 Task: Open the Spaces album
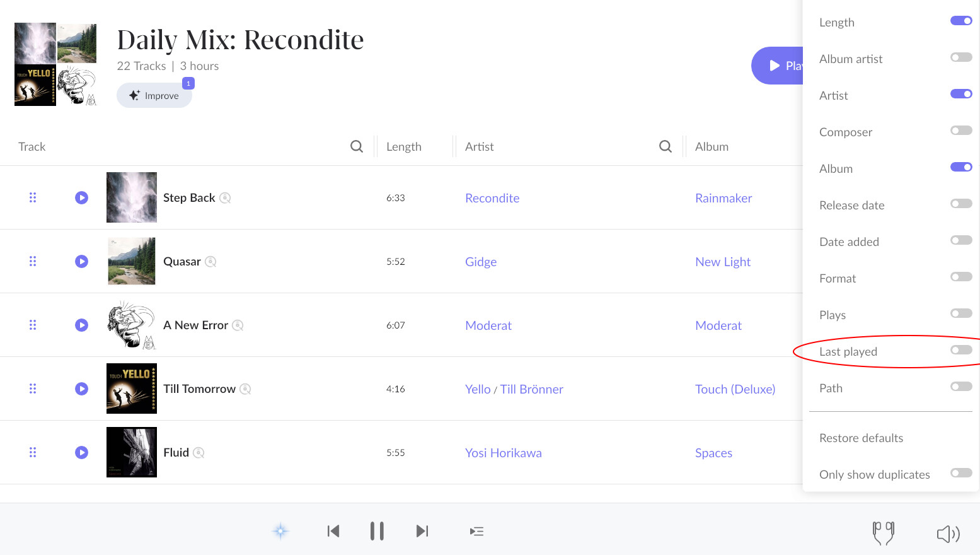click(713, 453)
